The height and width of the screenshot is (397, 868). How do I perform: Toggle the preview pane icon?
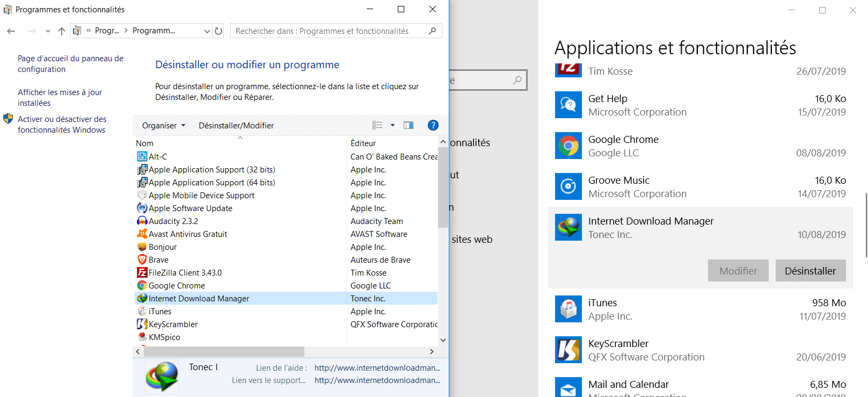409,125
